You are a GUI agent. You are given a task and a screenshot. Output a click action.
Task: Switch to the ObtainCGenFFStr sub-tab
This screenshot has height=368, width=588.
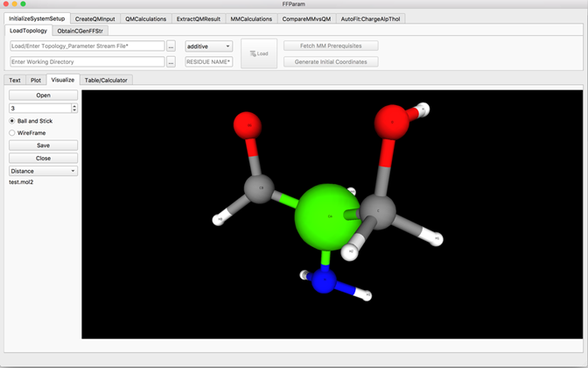pyautogui.click(x=80, y=31)
